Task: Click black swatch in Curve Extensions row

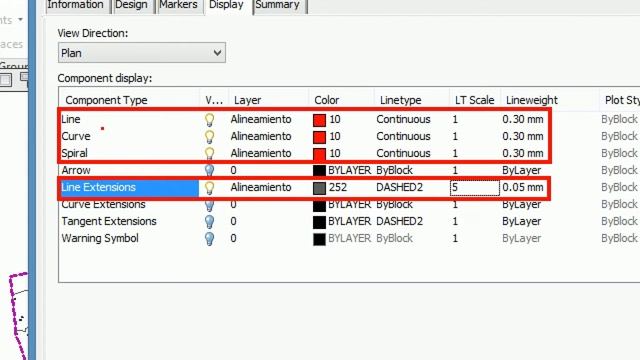Action: pos(319,205)
